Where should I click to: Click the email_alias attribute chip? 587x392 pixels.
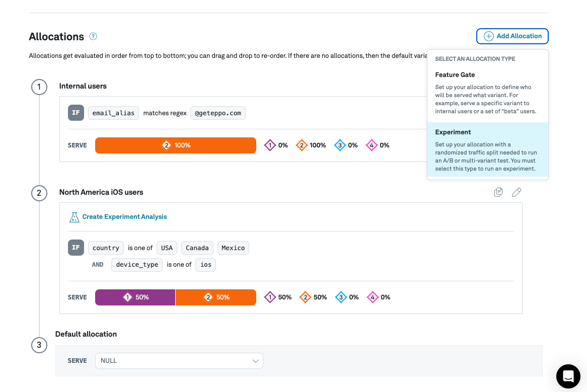113,113
